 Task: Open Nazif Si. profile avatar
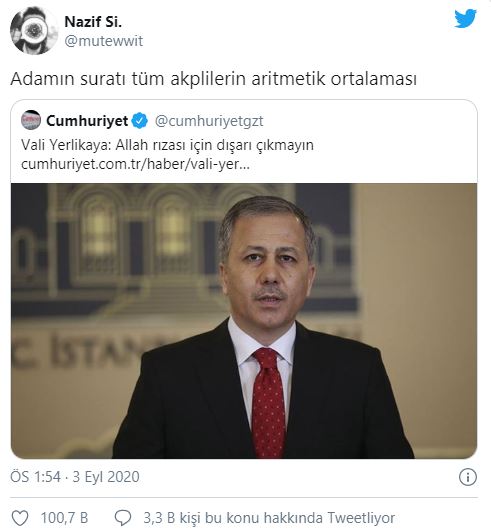click(x=34, y=31)
